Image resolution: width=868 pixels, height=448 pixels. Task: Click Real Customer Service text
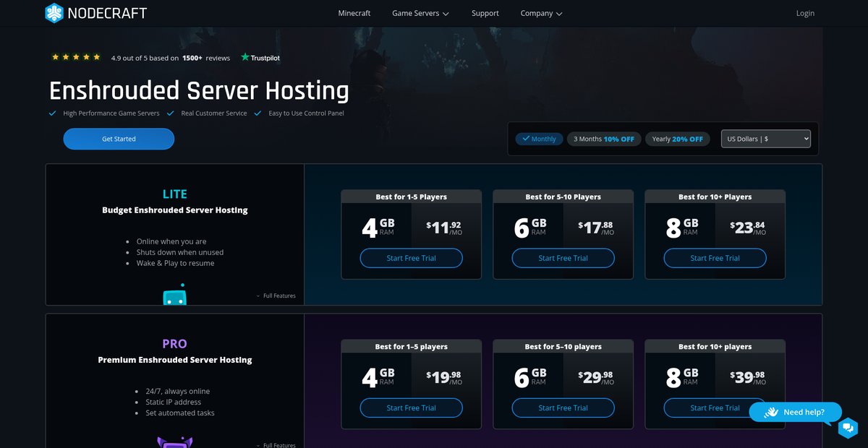(x=214, y=113)
